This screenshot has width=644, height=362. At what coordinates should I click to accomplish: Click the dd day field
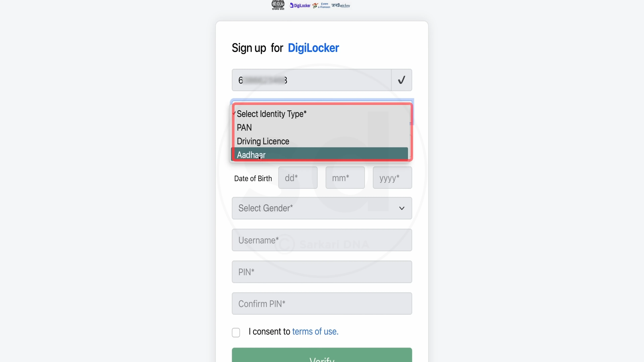coord(298,178)
